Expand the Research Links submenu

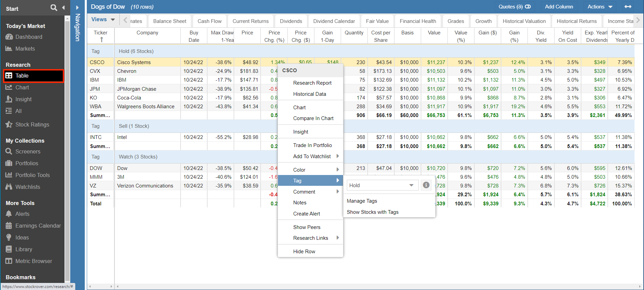tap(310, 238)
